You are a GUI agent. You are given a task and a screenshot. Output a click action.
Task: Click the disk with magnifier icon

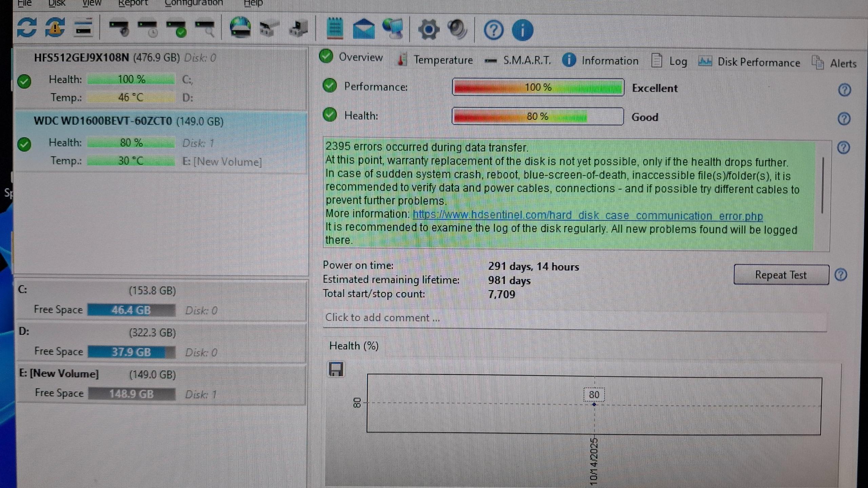click(x=205, y=29)
